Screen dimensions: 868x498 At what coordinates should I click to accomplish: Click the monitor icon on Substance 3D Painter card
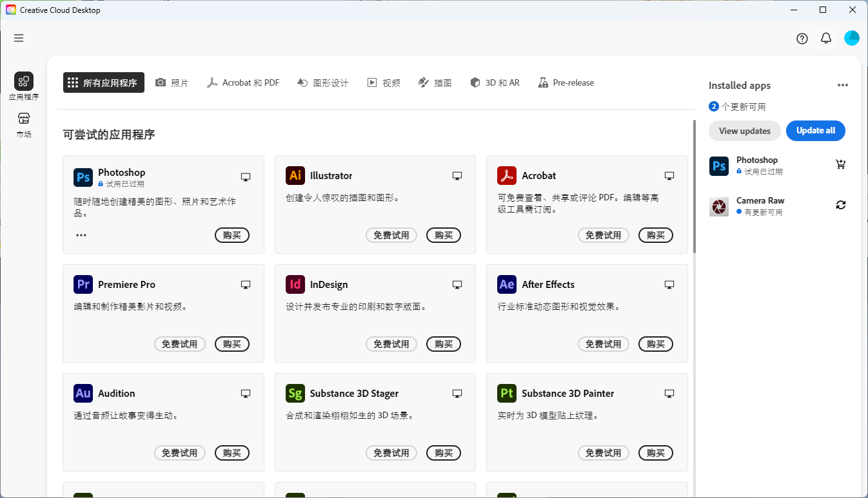[669, 394]
